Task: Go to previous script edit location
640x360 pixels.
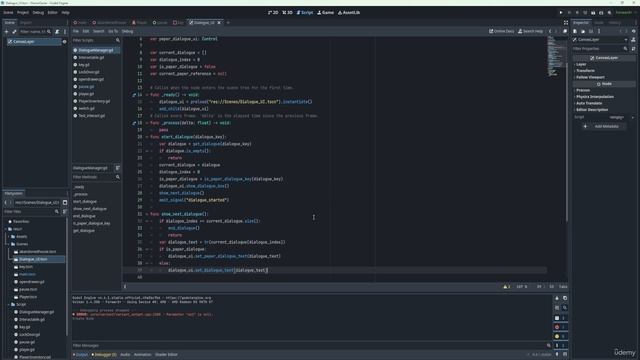Action: click(550, 31)
